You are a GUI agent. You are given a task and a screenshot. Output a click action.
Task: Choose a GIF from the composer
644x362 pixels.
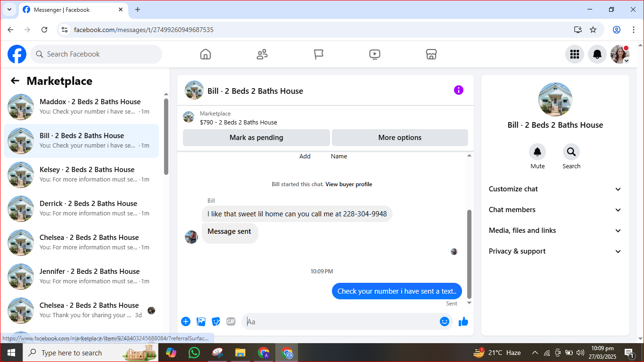[x=231, y=321]
